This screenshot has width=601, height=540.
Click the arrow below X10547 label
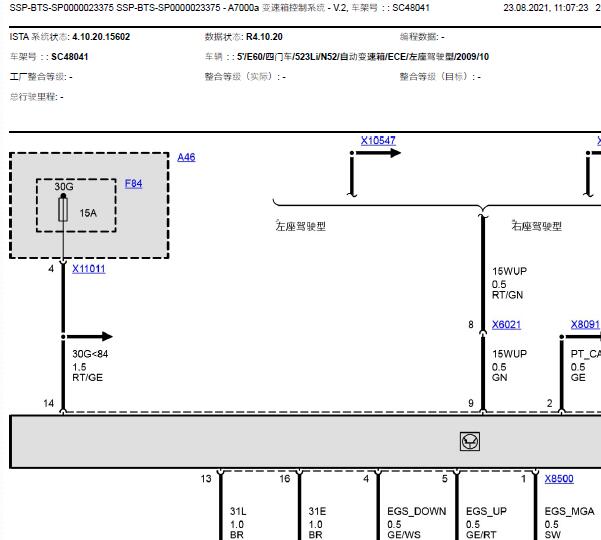coord(377,153)
